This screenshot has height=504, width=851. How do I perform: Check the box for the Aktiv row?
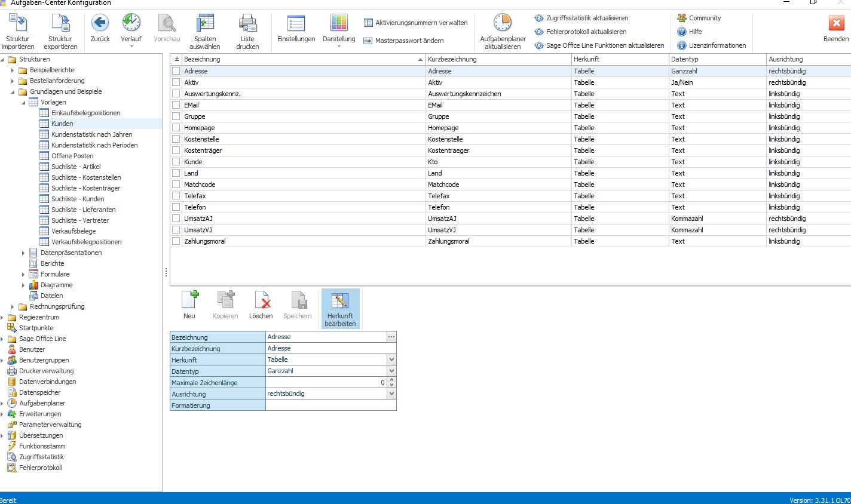pos(176,82)
